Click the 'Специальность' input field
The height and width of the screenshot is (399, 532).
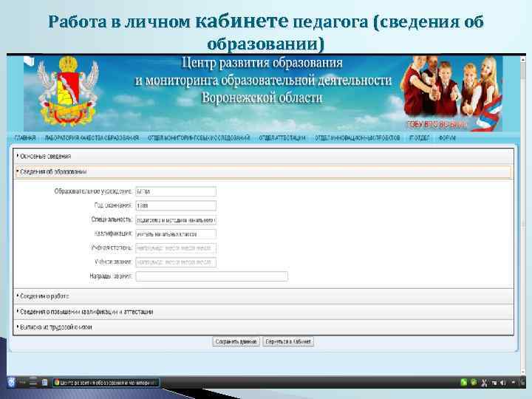pyautogui.click(x=176, y=220)
